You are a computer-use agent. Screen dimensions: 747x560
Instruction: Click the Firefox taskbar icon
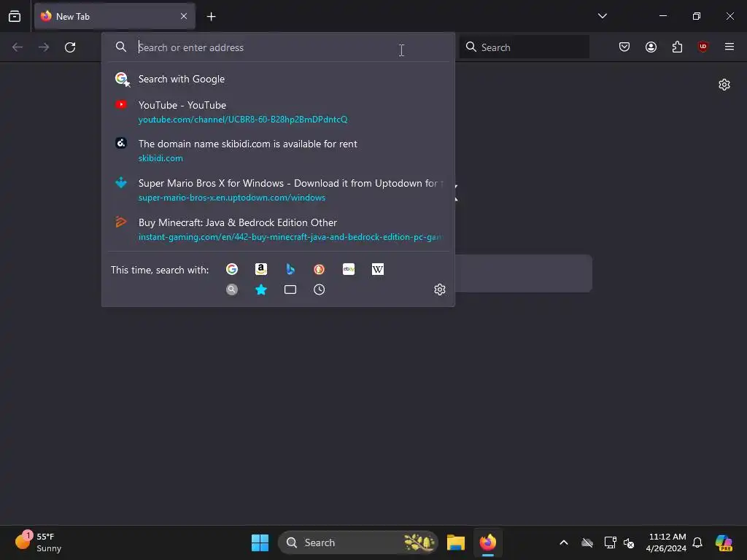click(488, 542)
